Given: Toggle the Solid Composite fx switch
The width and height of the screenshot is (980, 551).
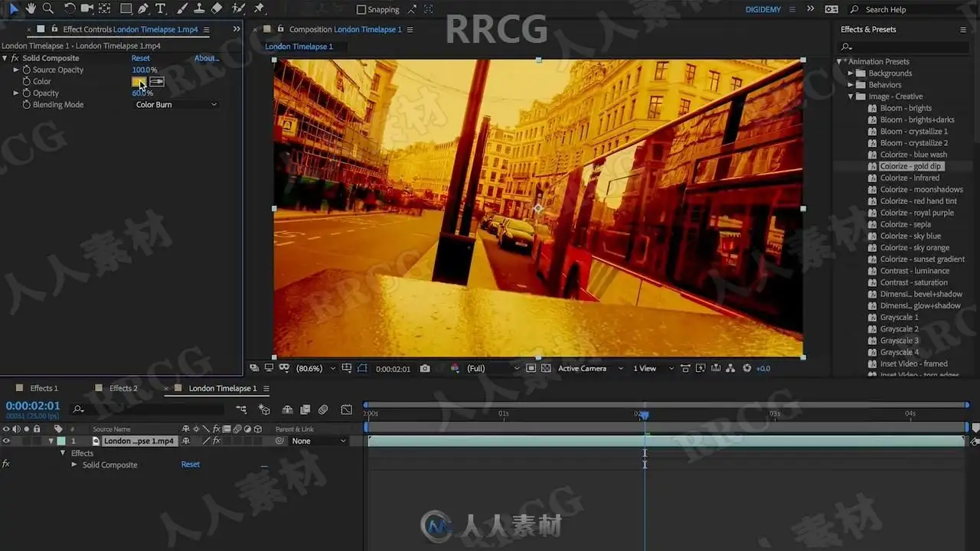Looking at the screenshot, I should point(15,58).
